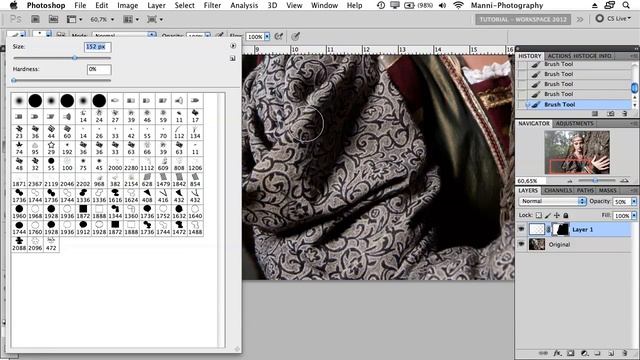This screenshot has height=360, width=640.
Task: Open the zoom level 60,7% dropdown
Action: (x=113, y=20)
